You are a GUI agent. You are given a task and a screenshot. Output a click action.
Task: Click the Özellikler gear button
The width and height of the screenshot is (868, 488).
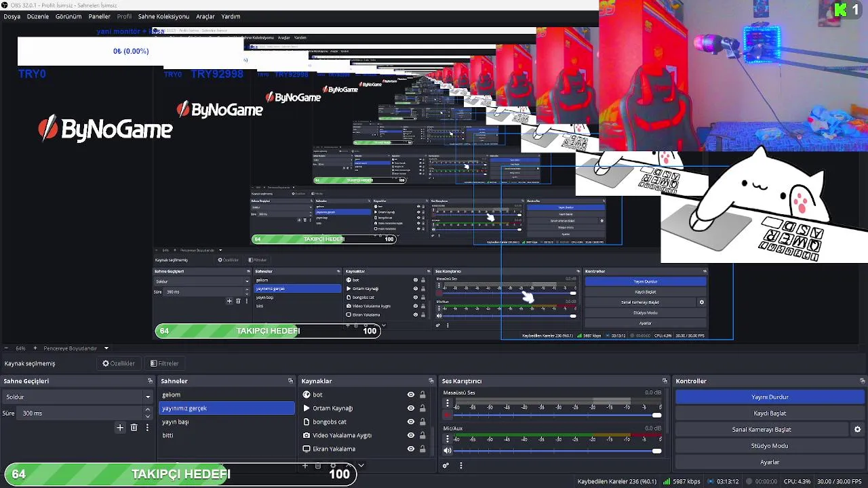tap(119, 363)
